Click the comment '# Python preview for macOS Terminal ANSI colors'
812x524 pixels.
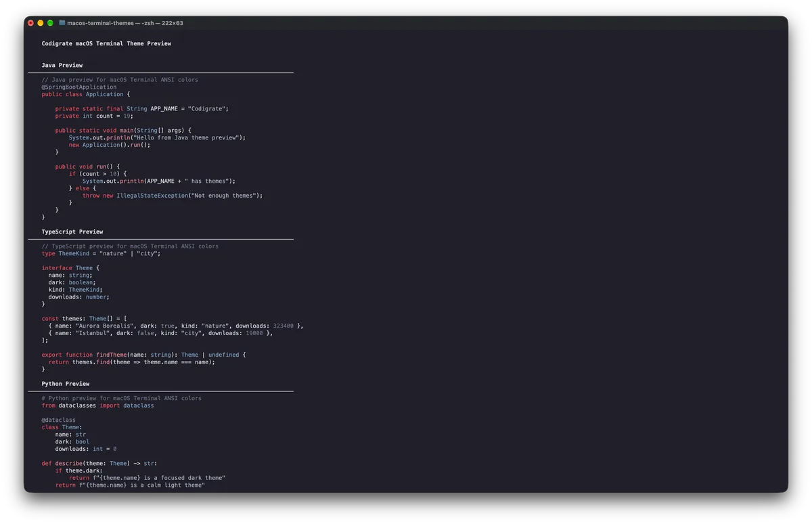(122, 398)
